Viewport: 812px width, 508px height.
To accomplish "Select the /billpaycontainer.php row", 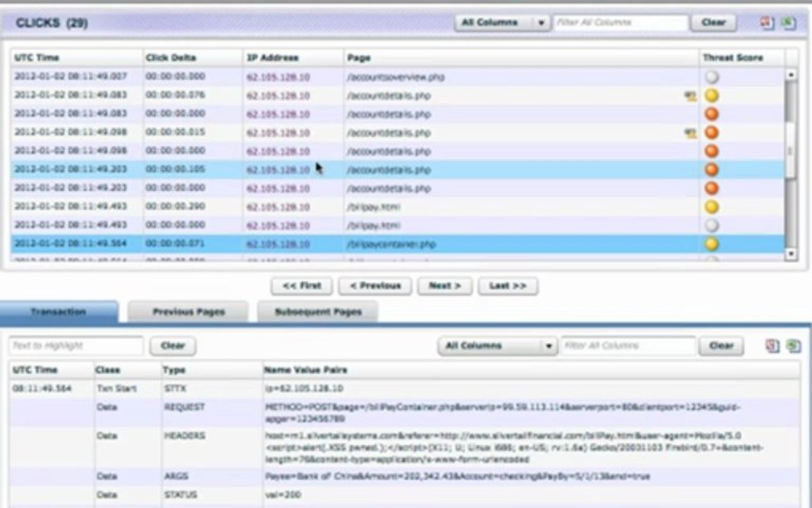I will point(398,244).
